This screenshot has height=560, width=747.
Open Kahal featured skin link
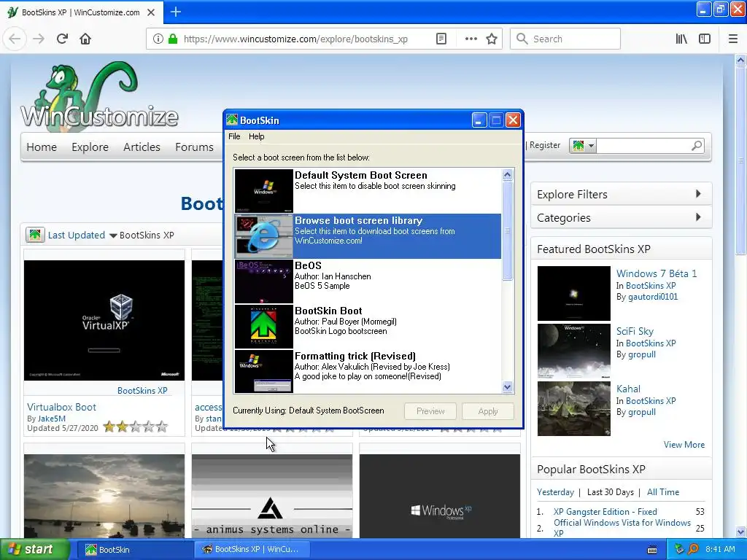click(628, 389)
